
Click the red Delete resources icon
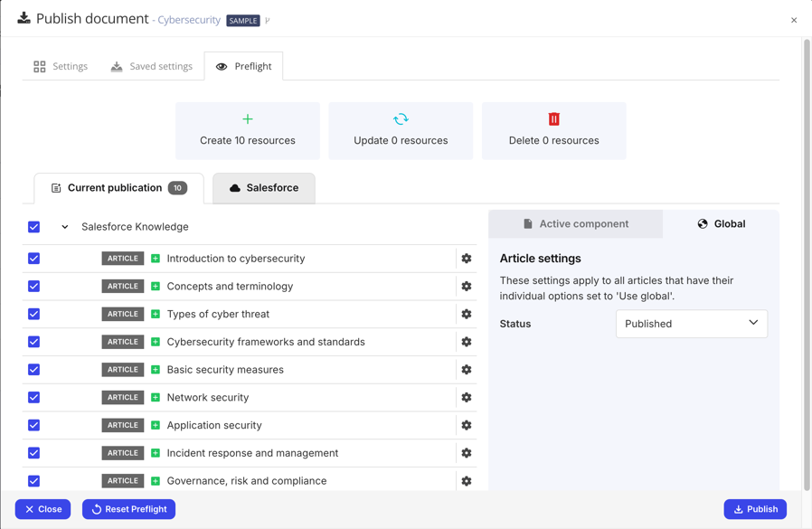click(x=552, y=118)
